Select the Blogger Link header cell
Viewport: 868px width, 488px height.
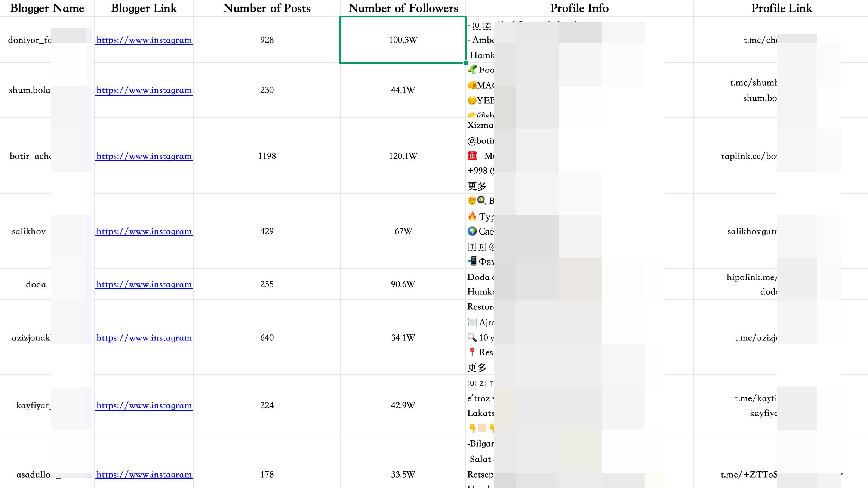click(144, 8)
